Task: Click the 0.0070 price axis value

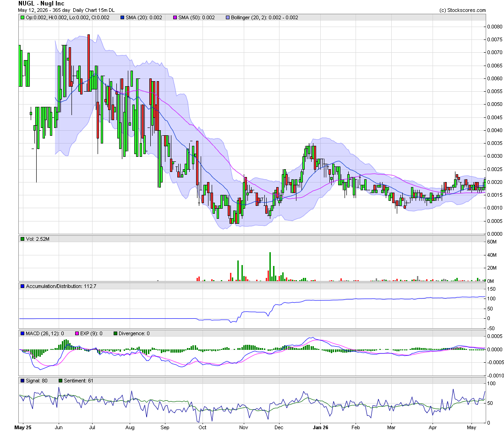Action: tap(495, 52)
